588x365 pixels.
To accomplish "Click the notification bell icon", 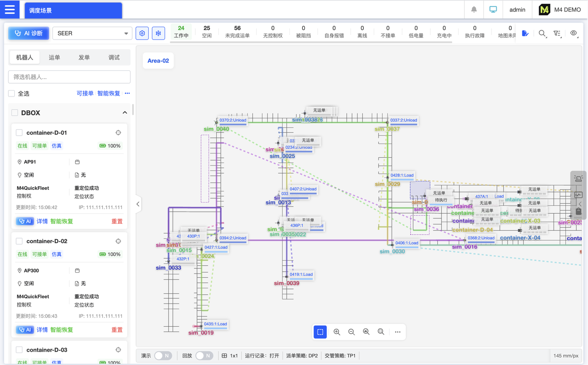I will pos(474,10).
